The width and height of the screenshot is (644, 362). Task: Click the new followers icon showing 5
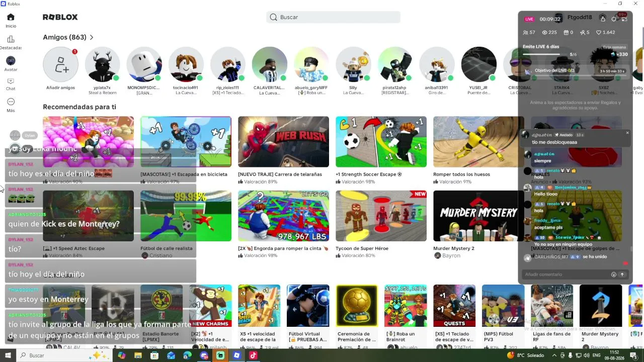click(x=583, y=33)
